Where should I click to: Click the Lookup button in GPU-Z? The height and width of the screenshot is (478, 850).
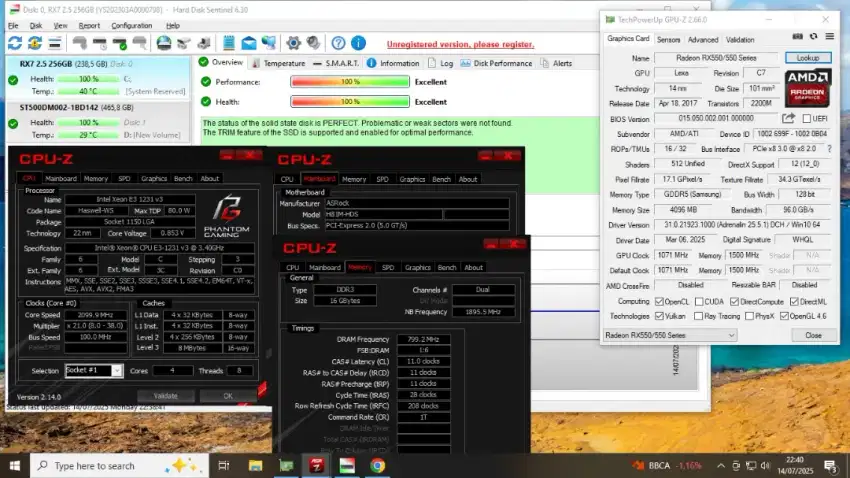pyautogui.click(x=808, y=58)
